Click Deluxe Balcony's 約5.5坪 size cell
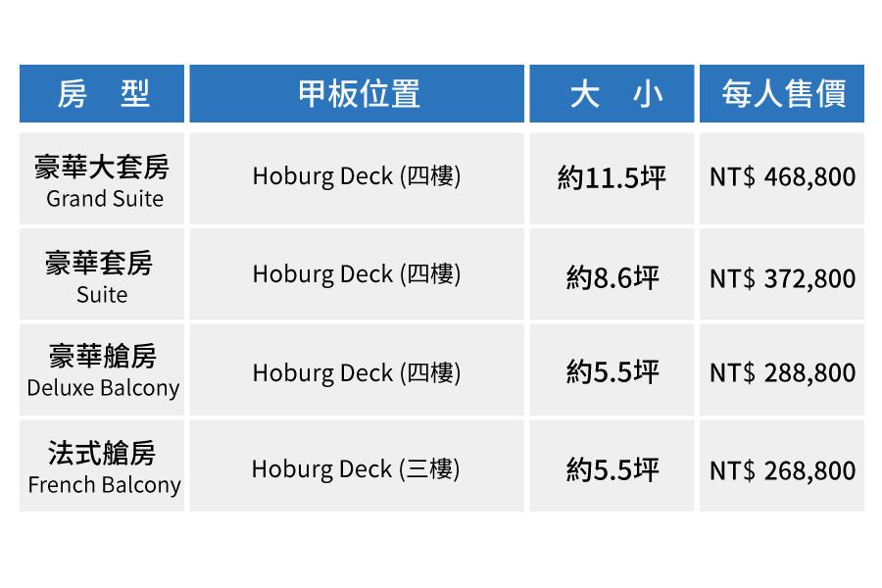The width and height of the screenshot is (882, 588). click(612, 372)
